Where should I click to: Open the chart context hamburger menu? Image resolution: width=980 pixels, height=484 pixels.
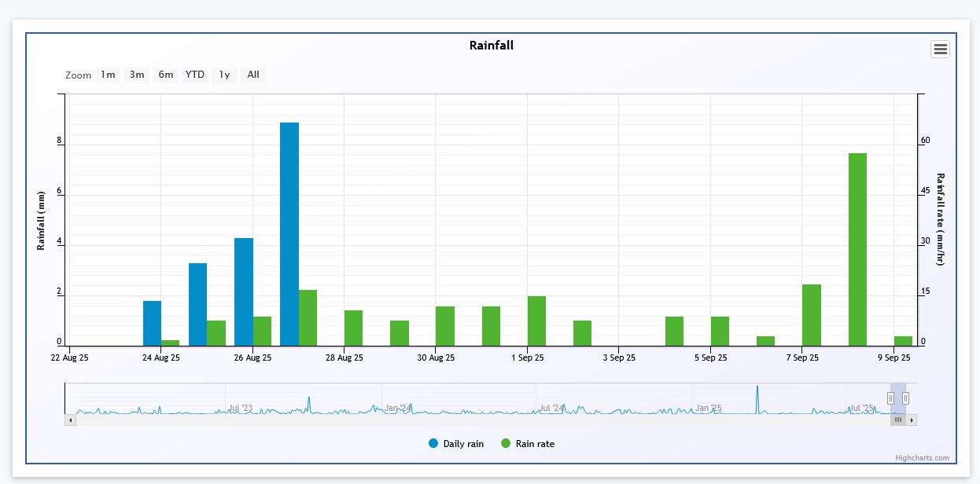940,49
